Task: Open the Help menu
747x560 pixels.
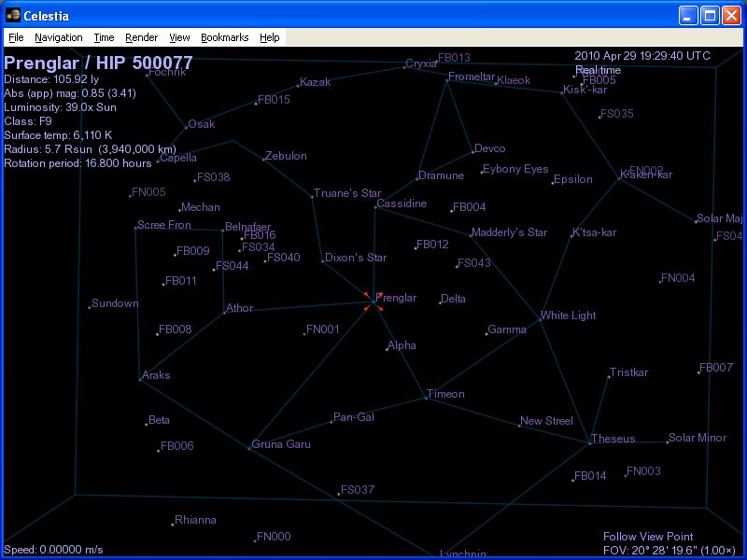Action: pyautogui.click(x=270, y=37)
